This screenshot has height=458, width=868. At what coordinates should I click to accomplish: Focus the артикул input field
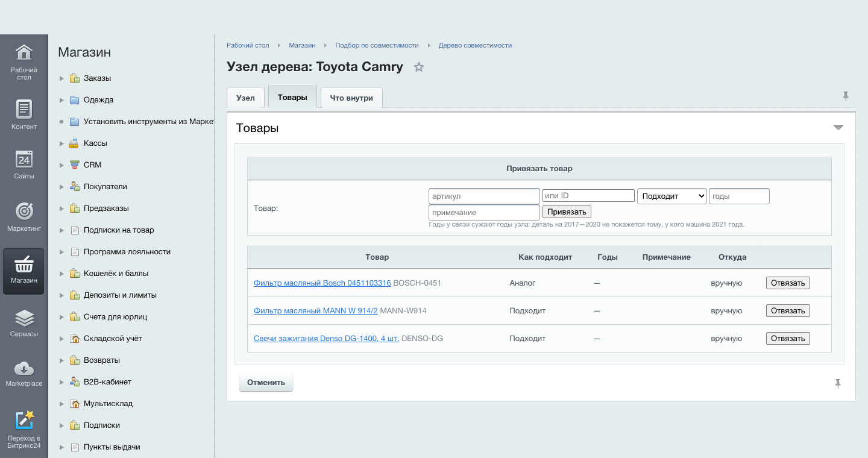coord(484,196)
